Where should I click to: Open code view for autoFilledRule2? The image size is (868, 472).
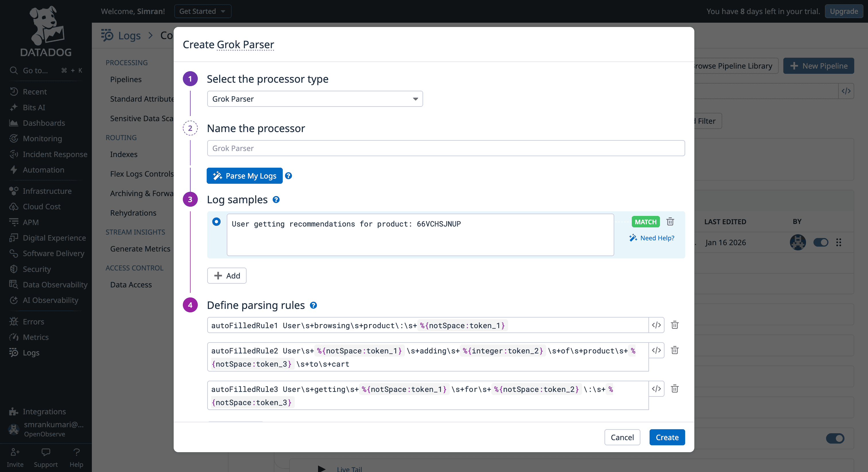pos(656,350)
